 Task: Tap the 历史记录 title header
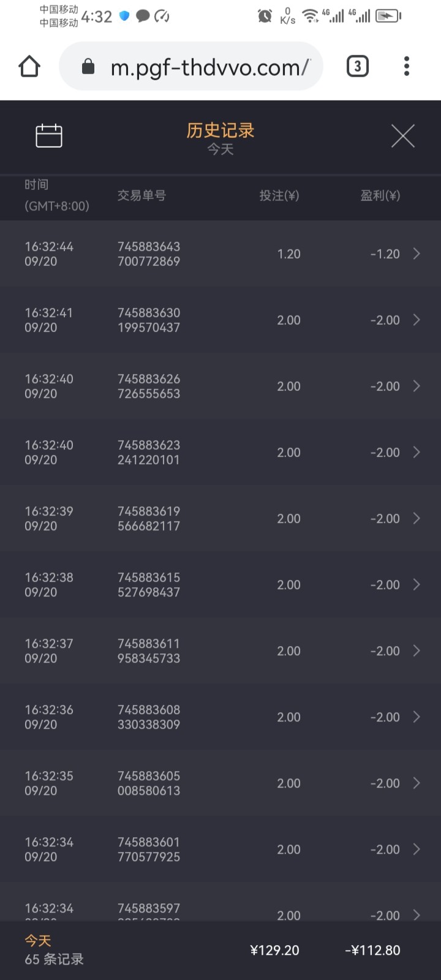click(221, 130)
